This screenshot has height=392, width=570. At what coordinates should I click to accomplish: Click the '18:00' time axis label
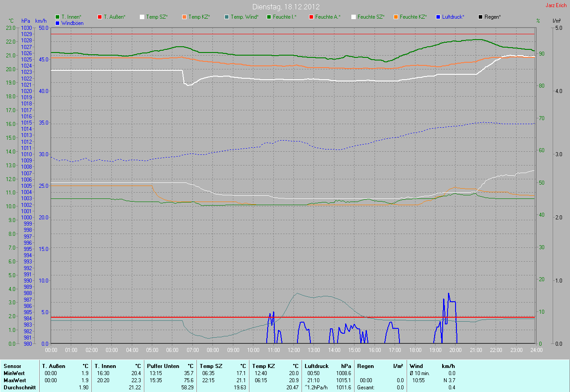coord(415,350)
